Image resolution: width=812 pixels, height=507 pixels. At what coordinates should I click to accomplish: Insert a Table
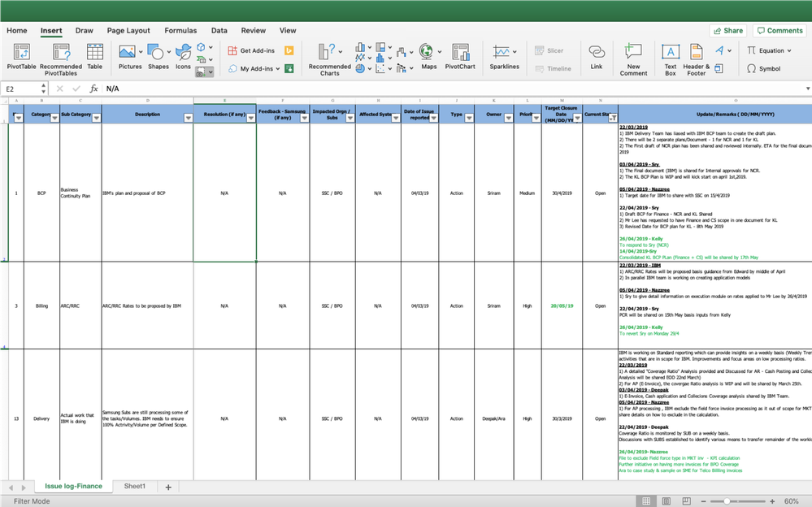(94, 55)
